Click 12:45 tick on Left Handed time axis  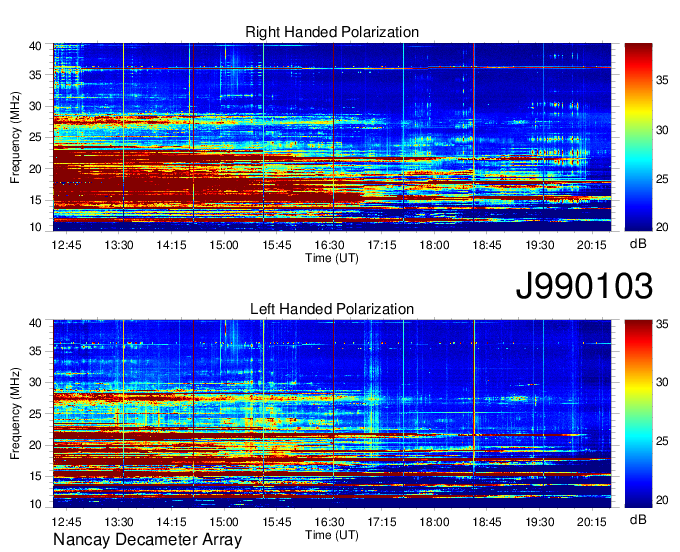coord(66,522)
